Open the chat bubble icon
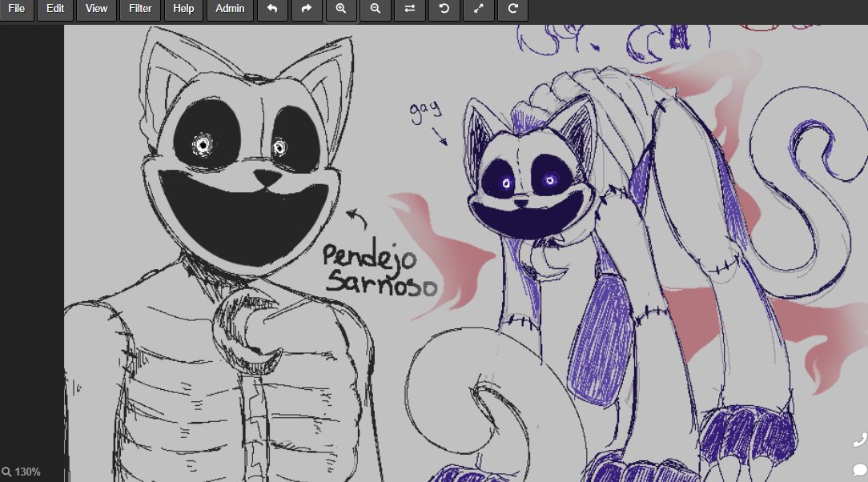Image resolution: width=868 pixels, height=482 pixels. click(860, 470)
